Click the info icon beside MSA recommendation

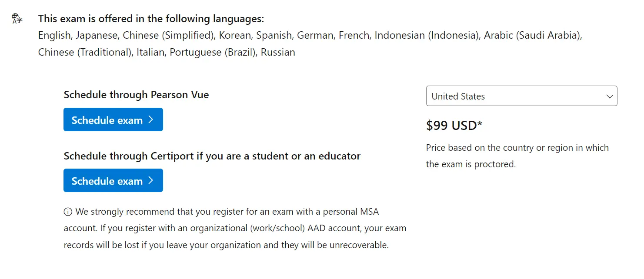coord(68,212)
